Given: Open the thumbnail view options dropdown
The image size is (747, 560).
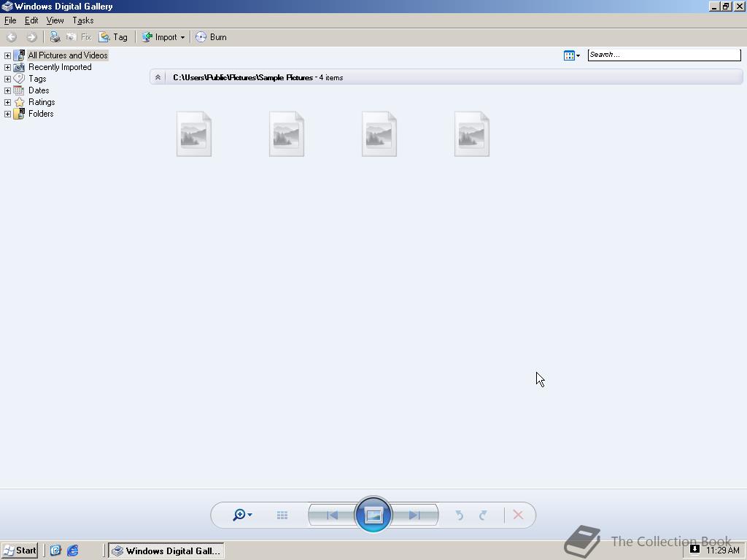Looking at the screenshot, I should pyautogui.click(x=572, y=55).
